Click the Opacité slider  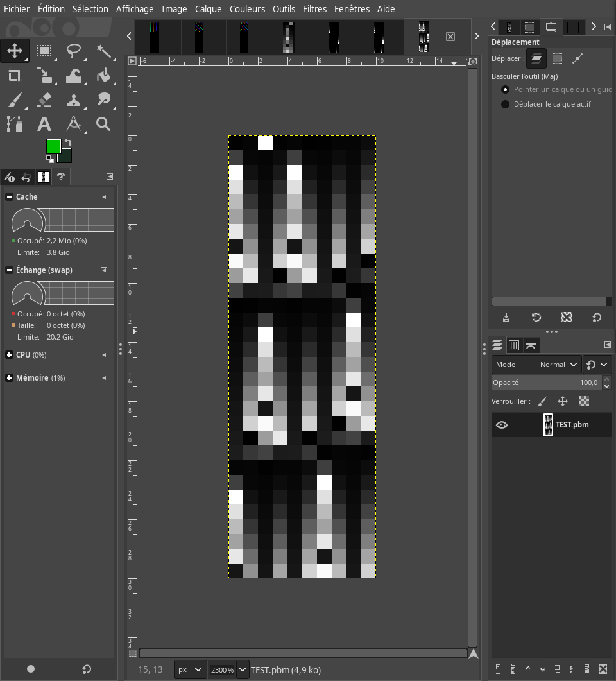click(545, 383)
